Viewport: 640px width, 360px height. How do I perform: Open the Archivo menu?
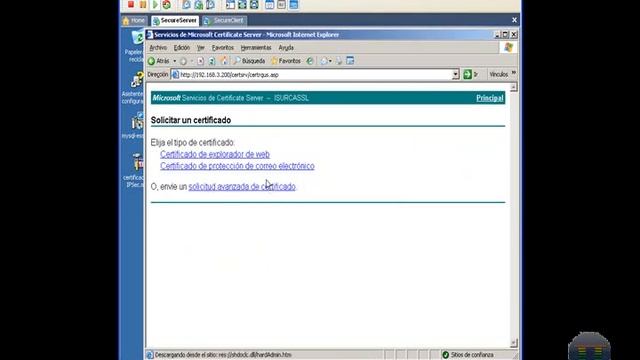point(158,48)
